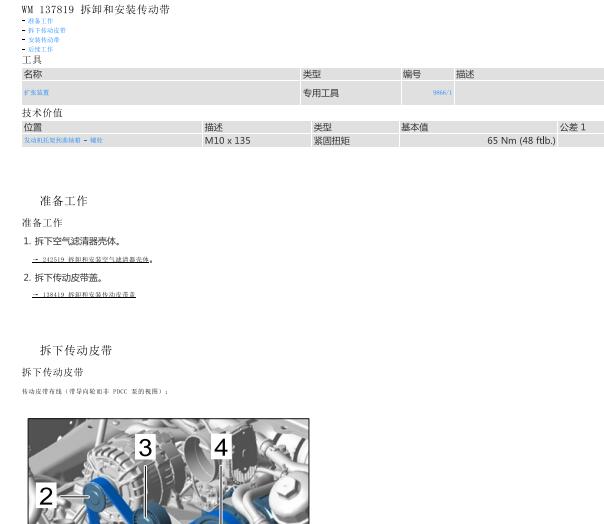Click the 技术价值 section heading

[x=42, y=113]
